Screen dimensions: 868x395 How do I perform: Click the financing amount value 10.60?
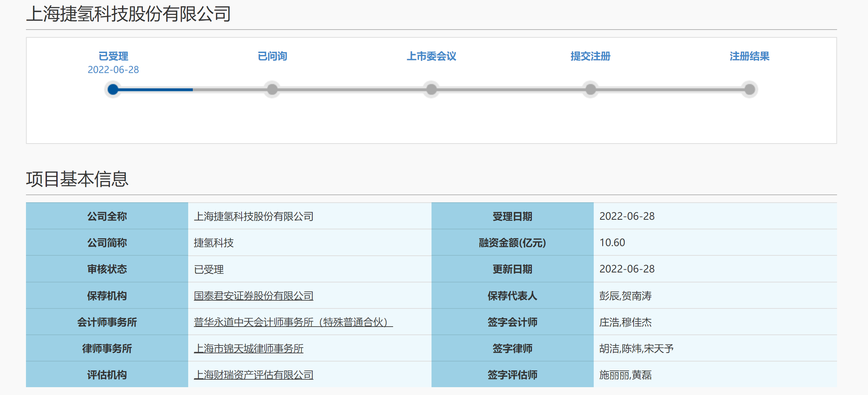(x=612, y=243)
